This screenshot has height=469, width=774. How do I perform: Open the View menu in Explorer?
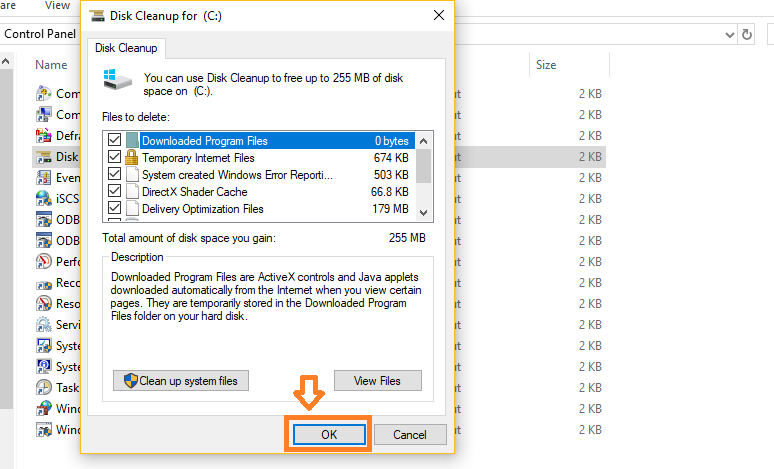57,5
